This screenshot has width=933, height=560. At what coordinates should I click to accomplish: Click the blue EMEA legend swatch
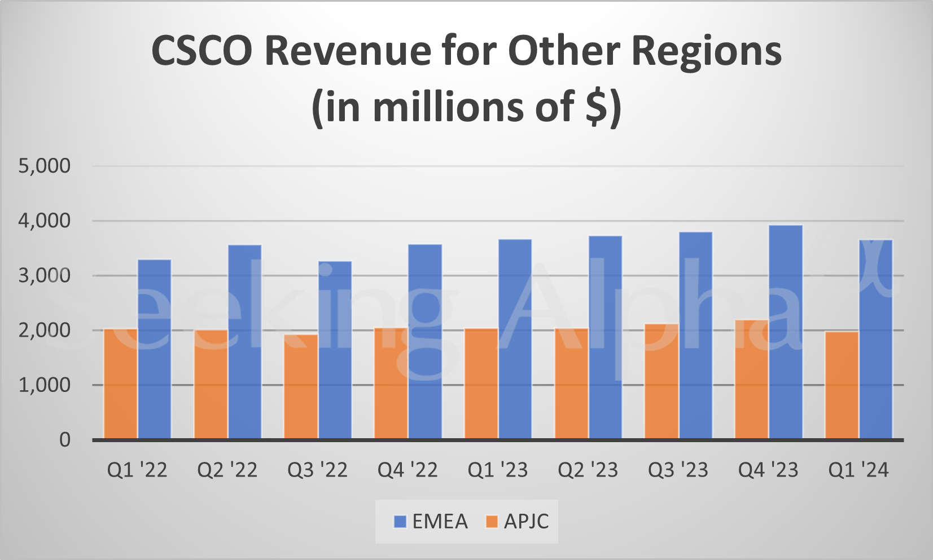[x=400, y=522]
